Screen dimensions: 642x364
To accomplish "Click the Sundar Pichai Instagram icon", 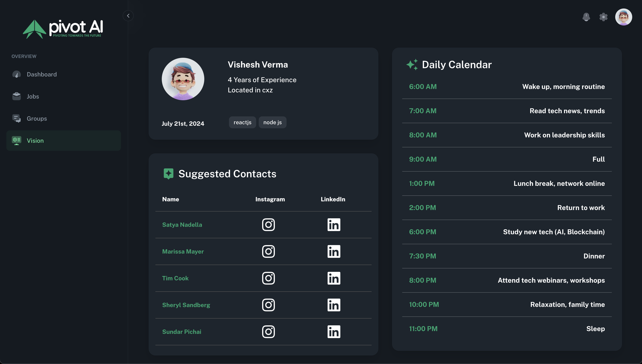I will tap(268, 332).
